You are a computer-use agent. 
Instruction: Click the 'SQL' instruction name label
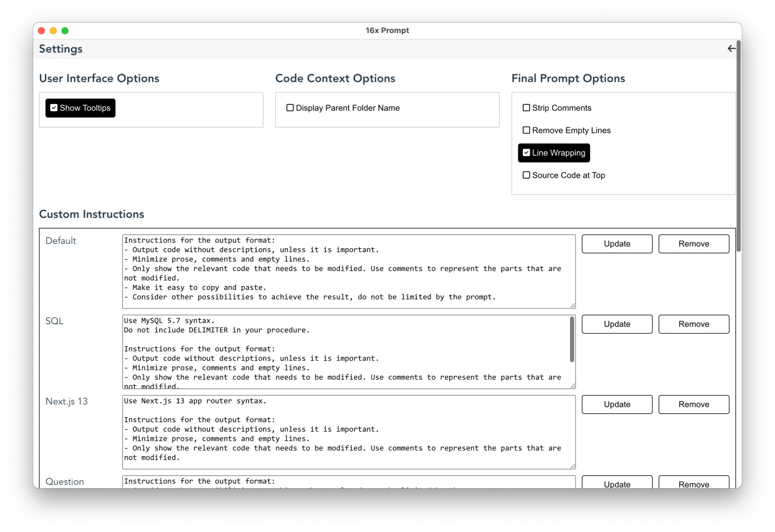tap(54, 321)
